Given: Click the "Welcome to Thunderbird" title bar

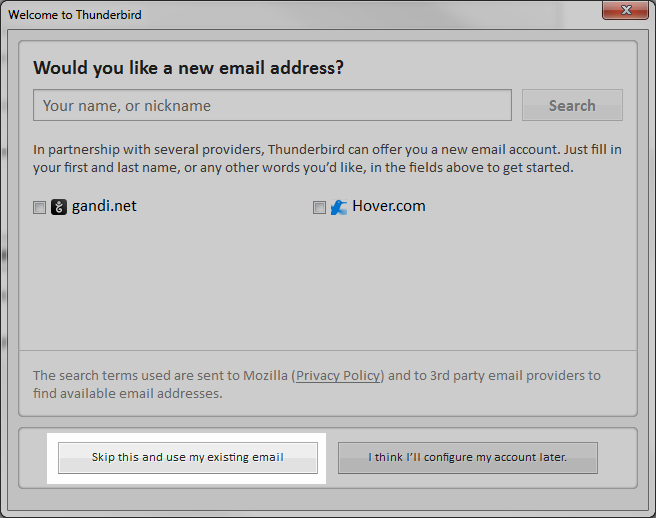Looking at the screenshot, I should tap(300, 12).
